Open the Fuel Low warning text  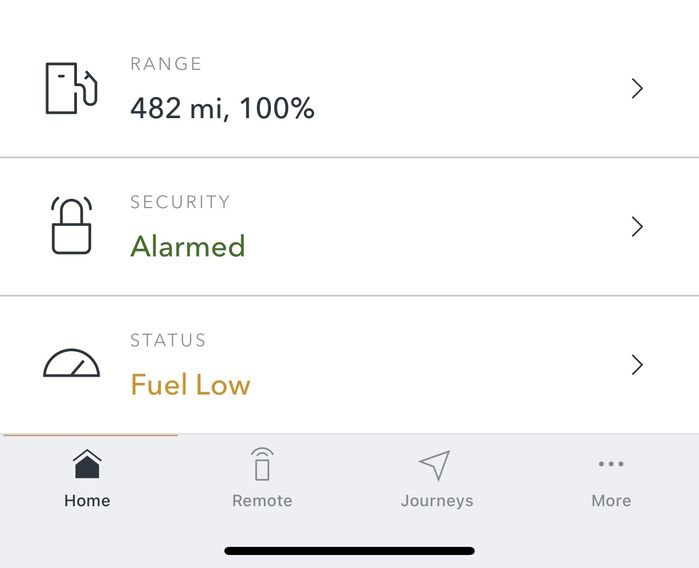point(190,384)
